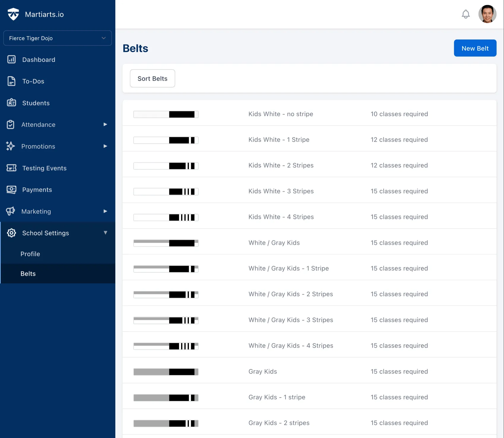This screenshot has width=504, height=438.
Task: Open the Fierce Tiger Dojo school dropdown
Action: pyautogui.click(x=58, y=38)
